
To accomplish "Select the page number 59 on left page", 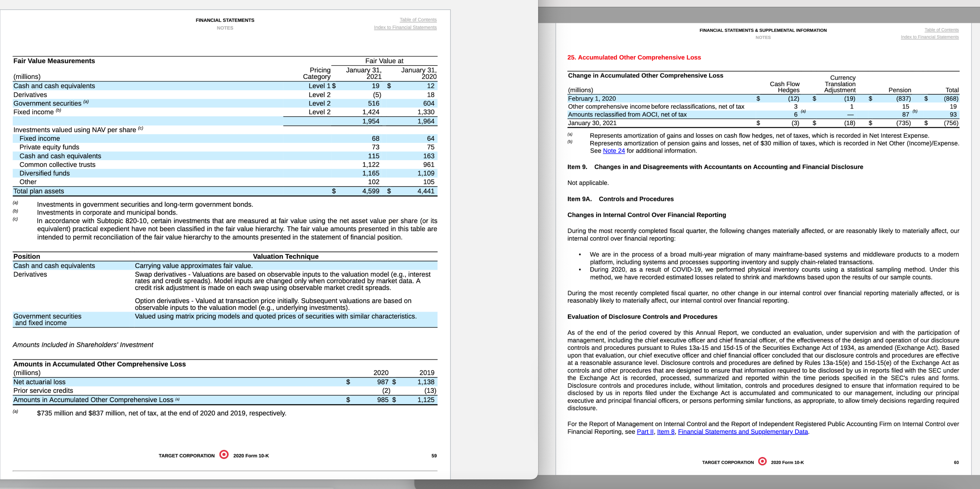I will [434, 456].
